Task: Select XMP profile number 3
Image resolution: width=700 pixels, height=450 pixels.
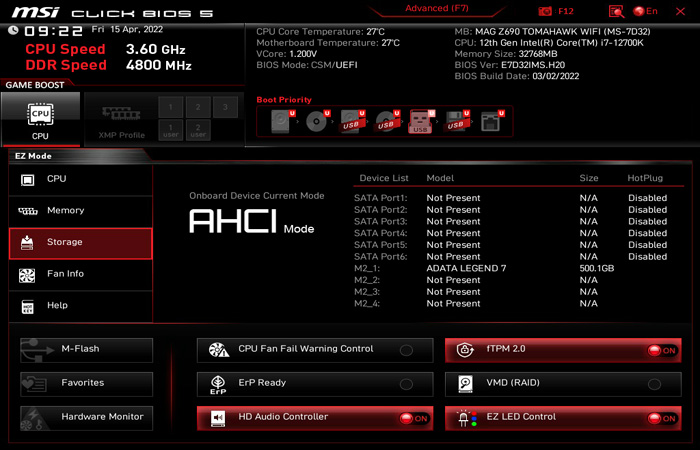Action: point(225,107)
